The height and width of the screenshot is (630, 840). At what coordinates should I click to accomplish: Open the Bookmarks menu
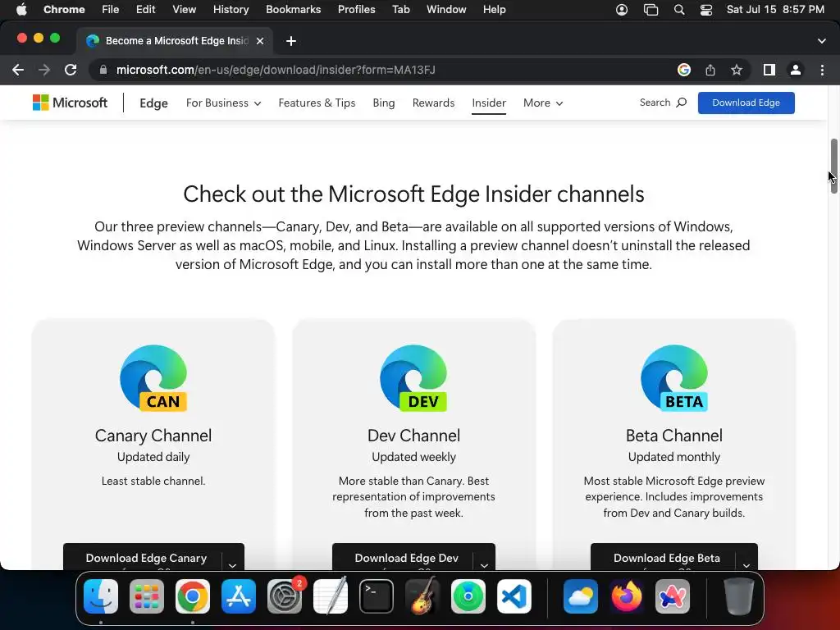click(293, 10)
